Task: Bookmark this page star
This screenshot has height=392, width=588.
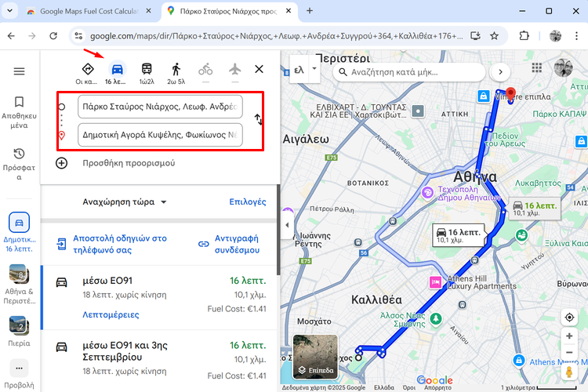Action: (494, 35)
